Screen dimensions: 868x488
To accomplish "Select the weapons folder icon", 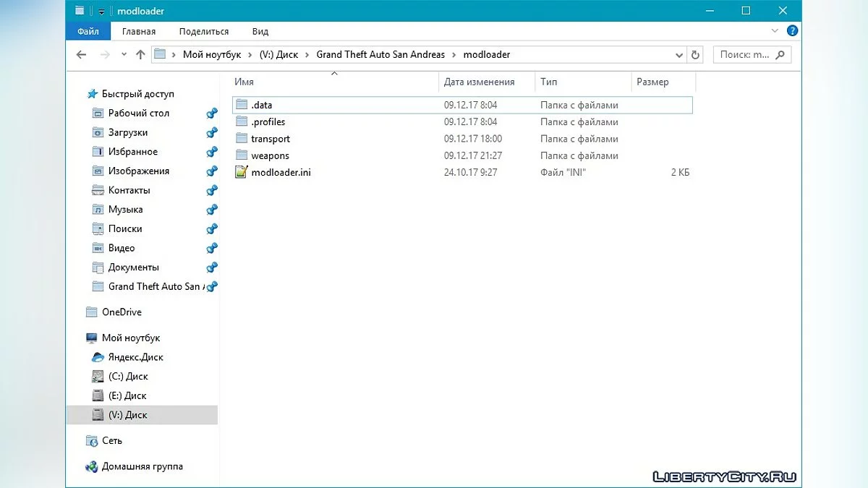I will click(242, 155).
